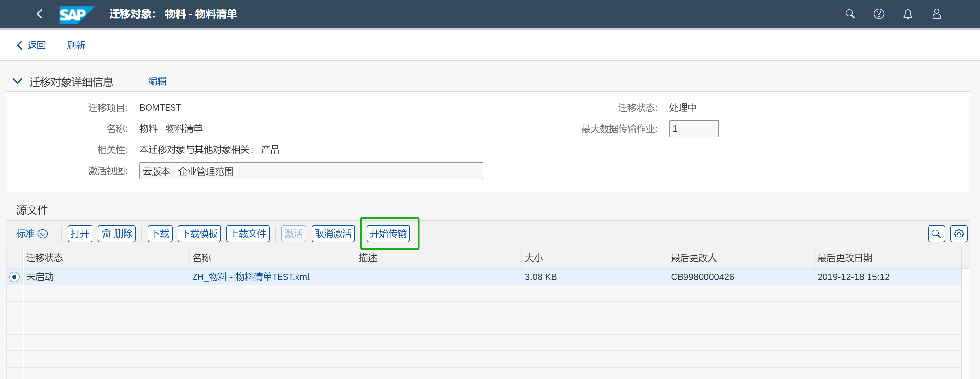
Task: Click the 打开 button
Action: [80, 233]
